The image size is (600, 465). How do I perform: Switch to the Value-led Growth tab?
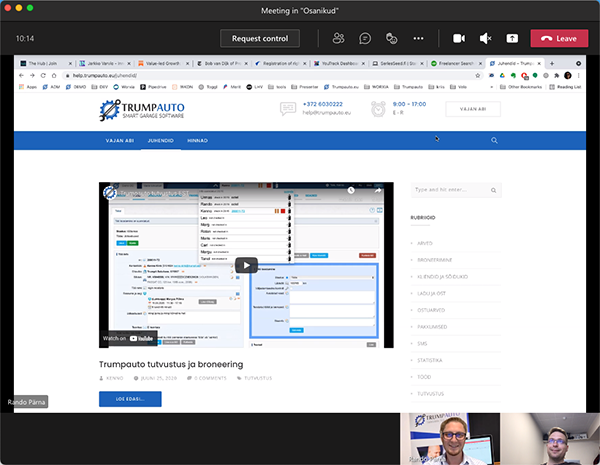[163, 63]
